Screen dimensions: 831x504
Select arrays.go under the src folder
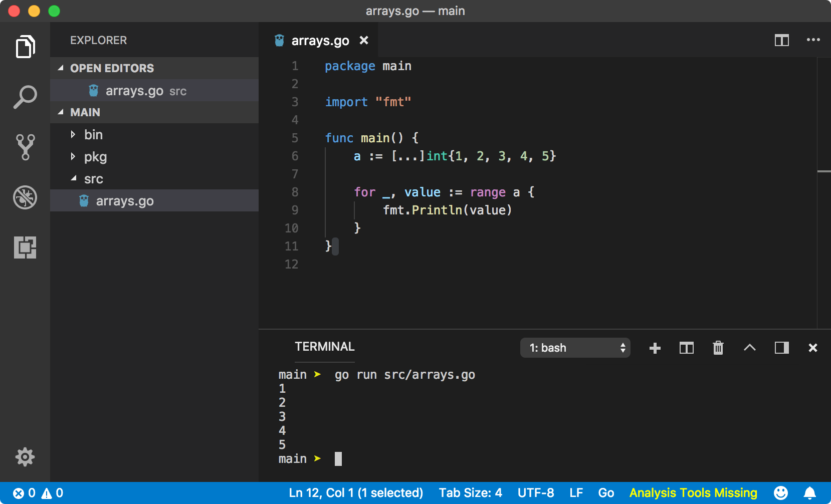(x=124, y=200)
